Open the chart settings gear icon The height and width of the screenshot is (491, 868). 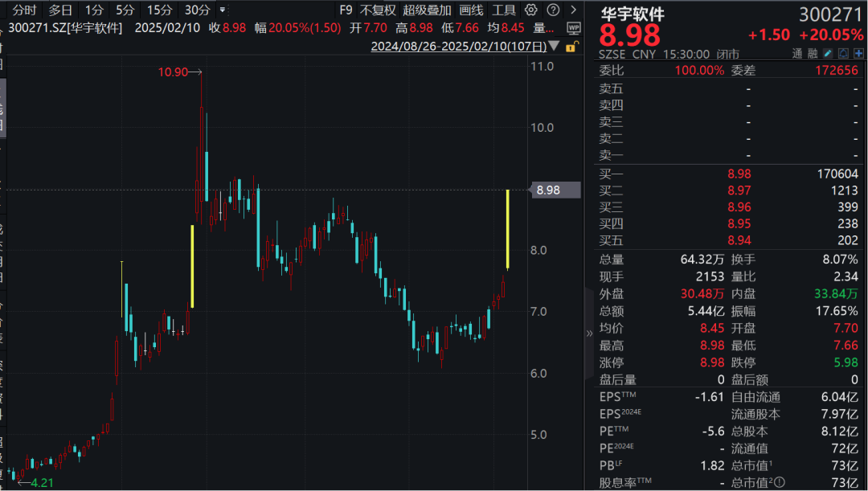[530, 10]
